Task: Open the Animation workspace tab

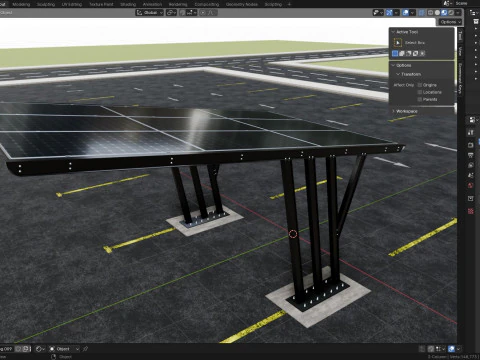Action: coord(152,4)
